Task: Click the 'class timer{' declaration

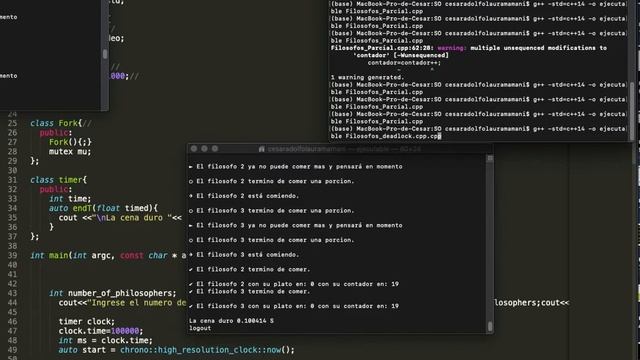Action: point(58,180)
